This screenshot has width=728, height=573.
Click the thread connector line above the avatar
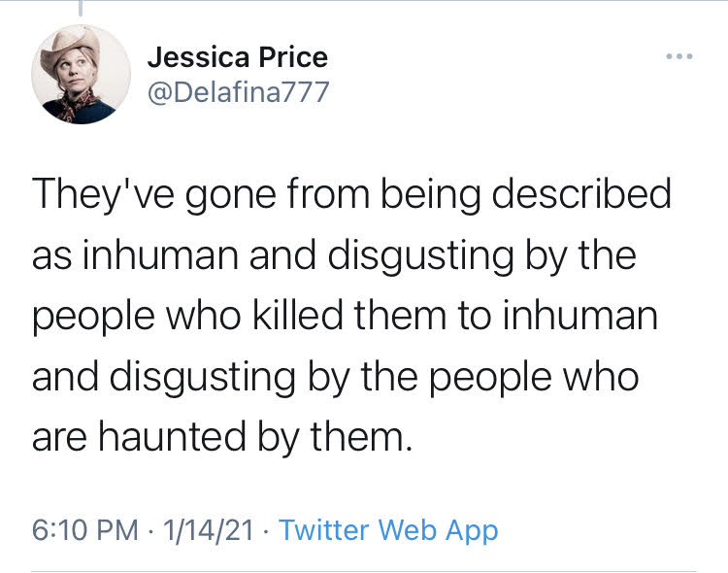tap(80, 8)
